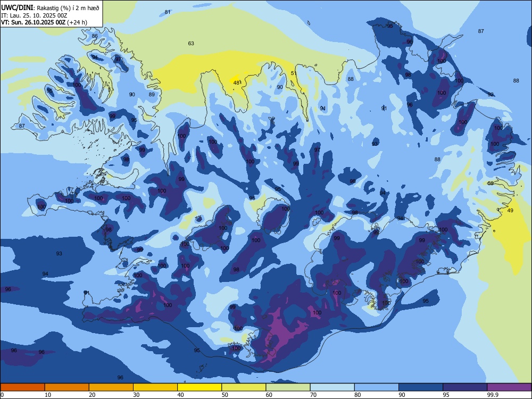Click the '89' humidity value on the map
This screenshot has height=399, width=532.
[152, 94]
